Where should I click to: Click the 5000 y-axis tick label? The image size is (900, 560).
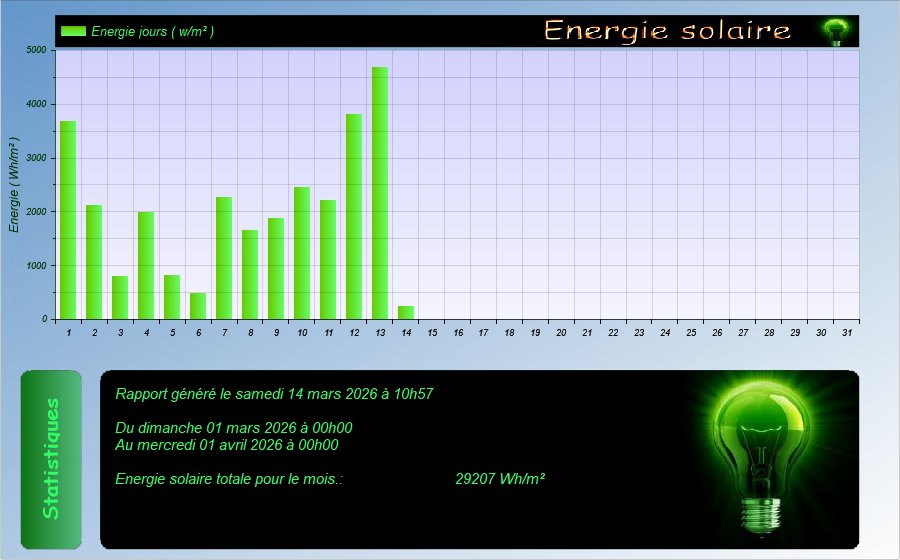pyautogui.click(x=36, y=50)
